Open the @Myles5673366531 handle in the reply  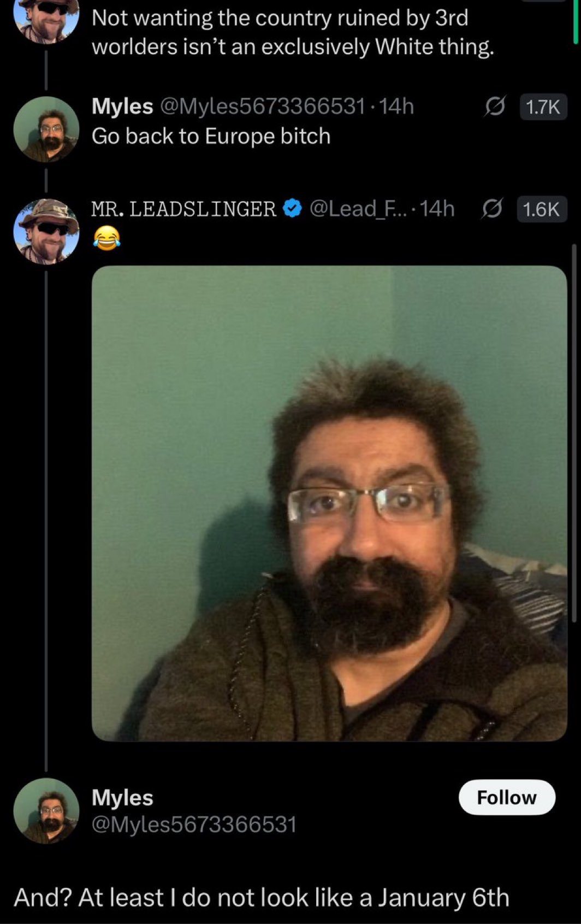point(262,106)
